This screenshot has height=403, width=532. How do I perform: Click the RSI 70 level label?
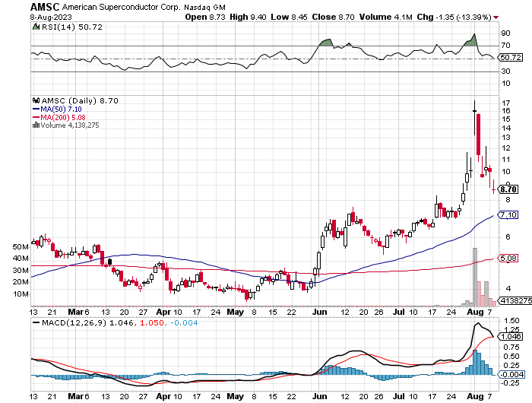click(x=505, y=46)
